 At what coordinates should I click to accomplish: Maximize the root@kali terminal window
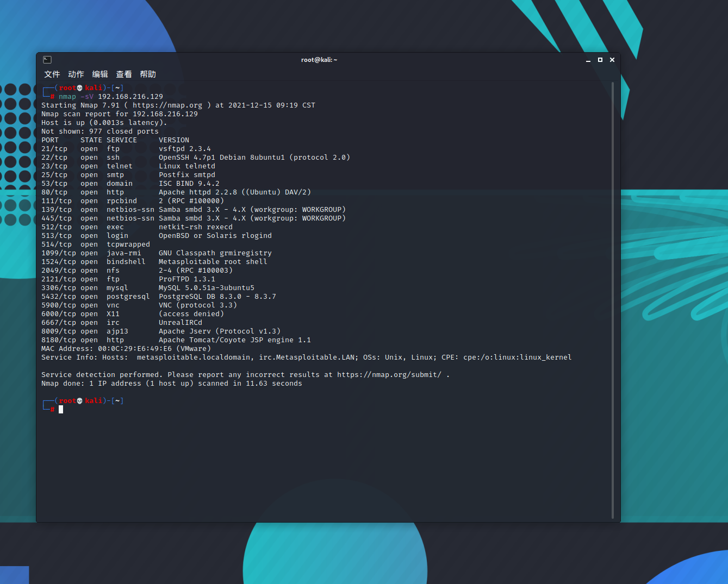[600, 60]
